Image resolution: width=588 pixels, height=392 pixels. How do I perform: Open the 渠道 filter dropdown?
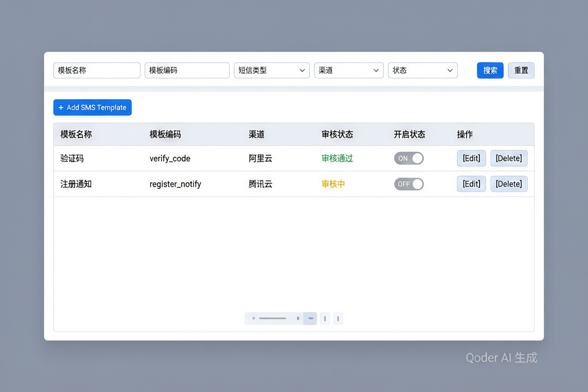point(348,70)
